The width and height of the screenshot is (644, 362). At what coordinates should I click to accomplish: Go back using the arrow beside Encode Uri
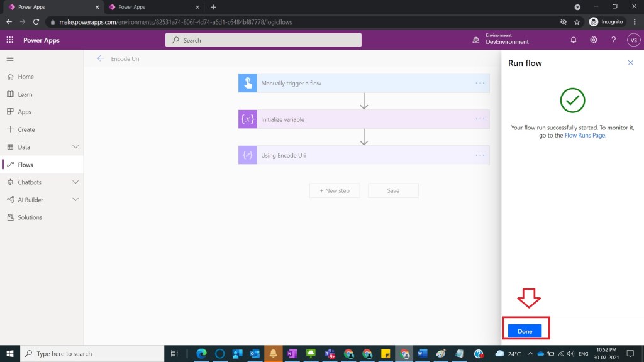click(101, 58)
